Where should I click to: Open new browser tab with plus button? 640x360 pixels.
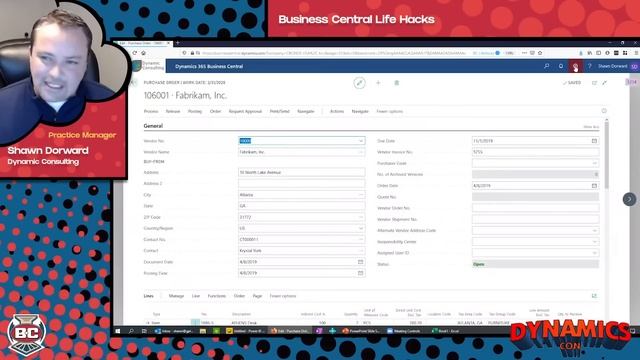[x=178, y=43]
